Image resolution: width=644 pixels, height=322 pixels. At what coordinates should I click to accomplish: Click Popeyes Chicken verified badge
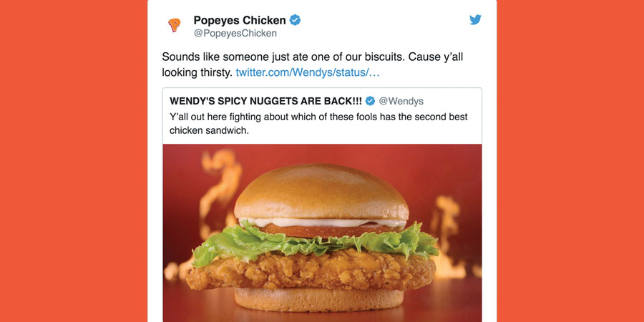click(x=295, y=20)
